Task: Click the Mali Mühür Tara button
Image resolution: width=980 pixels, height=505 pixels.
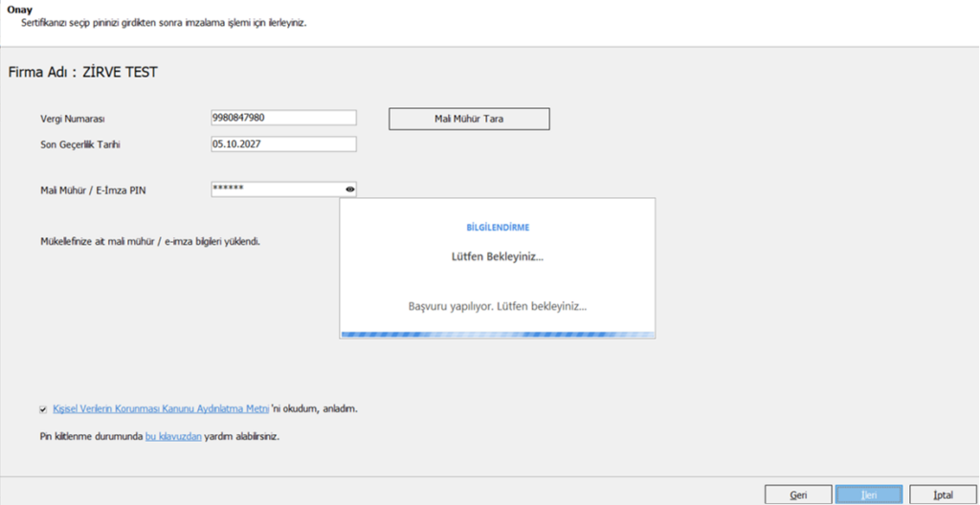Action: (469, 119)
